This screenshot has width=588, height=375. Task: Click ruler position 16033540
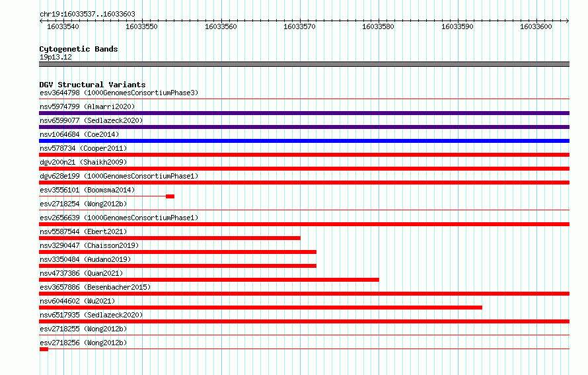pos(63,26)
